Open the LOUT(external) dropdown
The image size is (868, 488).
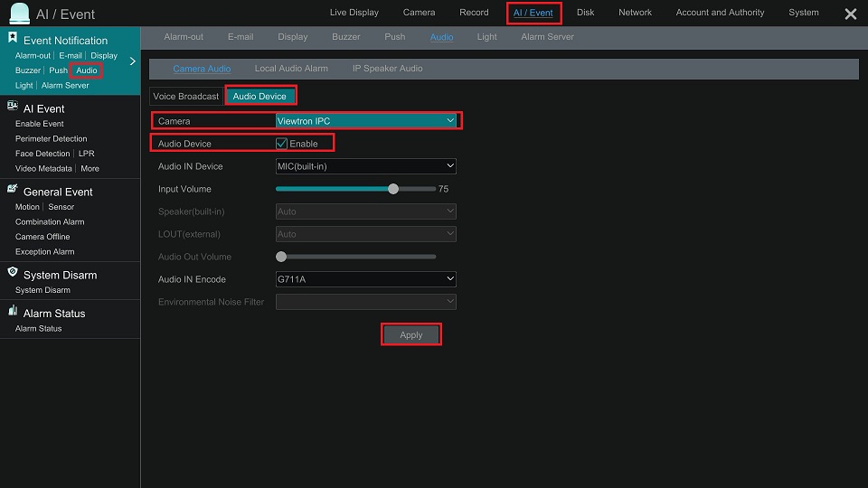pos(366,234)
